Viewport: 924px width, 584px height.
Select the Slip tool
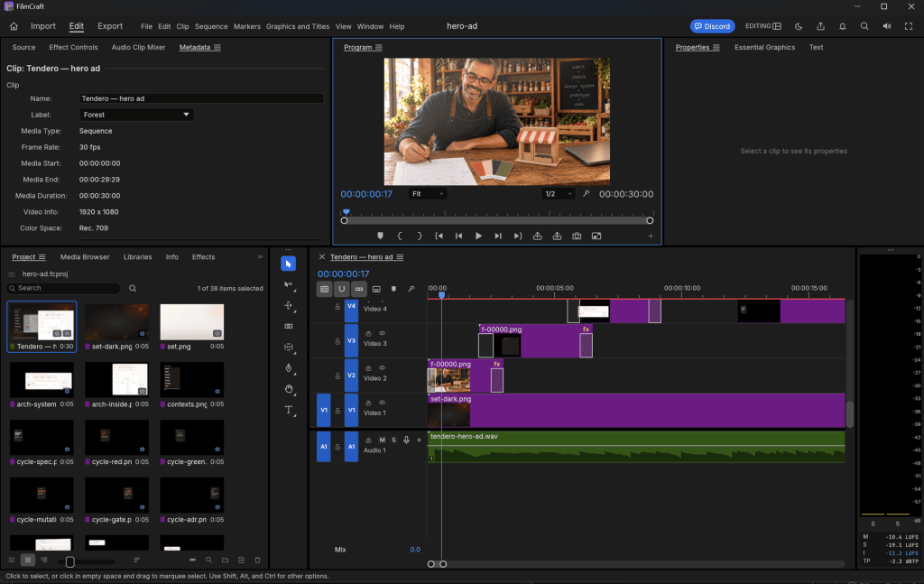pos(288,348)
